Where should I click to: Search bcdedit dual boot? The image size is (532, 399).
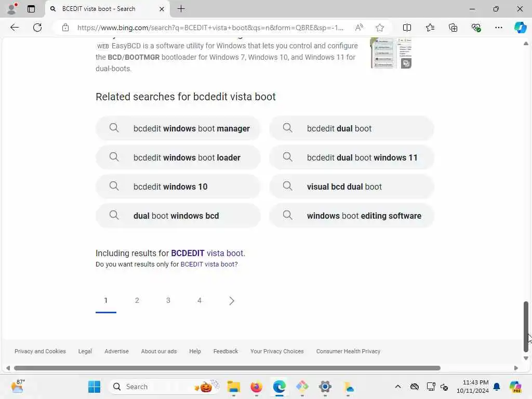click(x=352, y=129)
